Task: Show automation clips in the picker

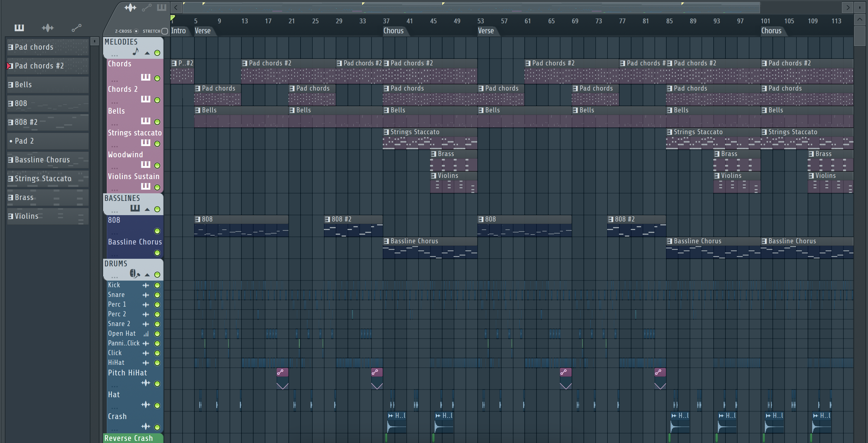Action: click(76, 28)
